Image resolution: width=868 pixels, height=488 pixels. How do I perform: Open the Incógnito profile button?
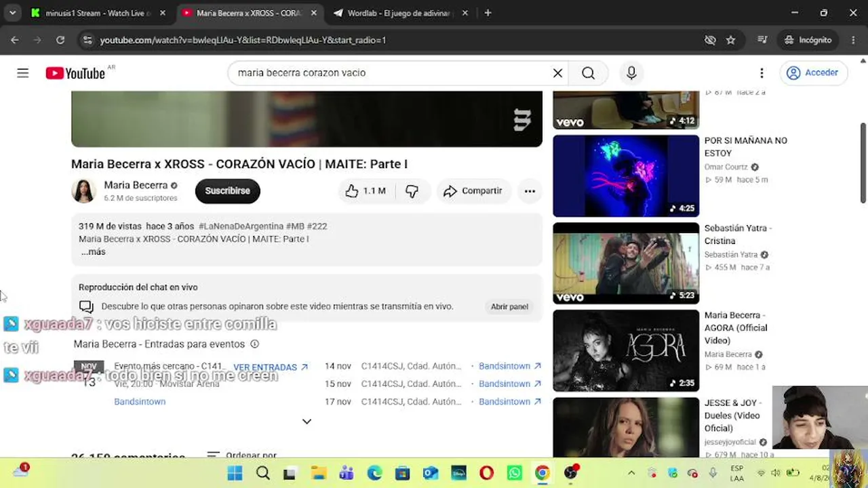pos(808,40)
